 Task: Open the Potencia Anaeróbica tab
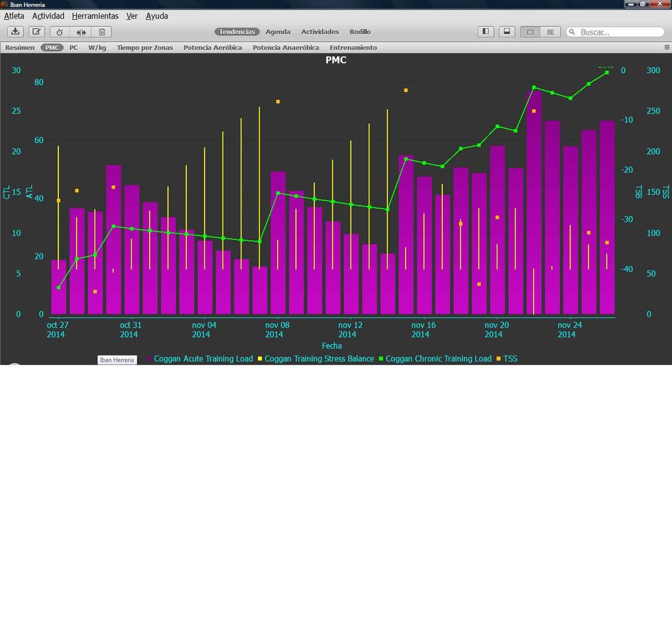[x=285, y=47]
